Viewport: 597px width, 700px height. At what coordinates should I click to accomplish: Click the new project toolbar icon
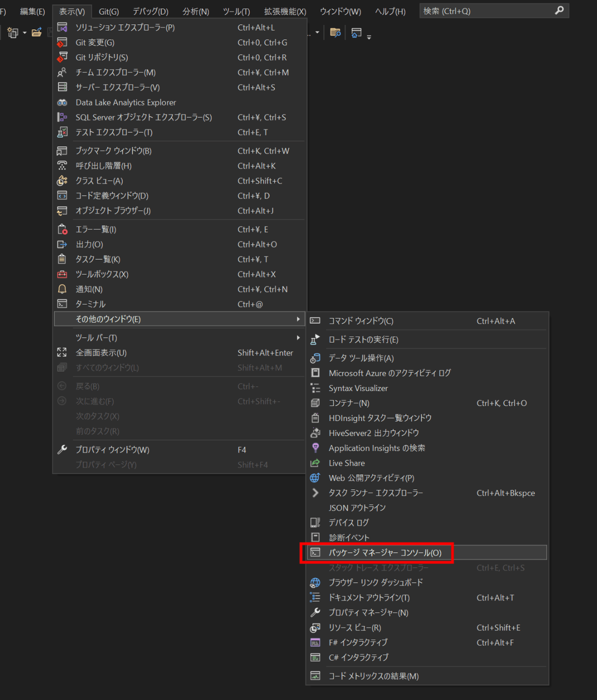[x=12, y=32]
